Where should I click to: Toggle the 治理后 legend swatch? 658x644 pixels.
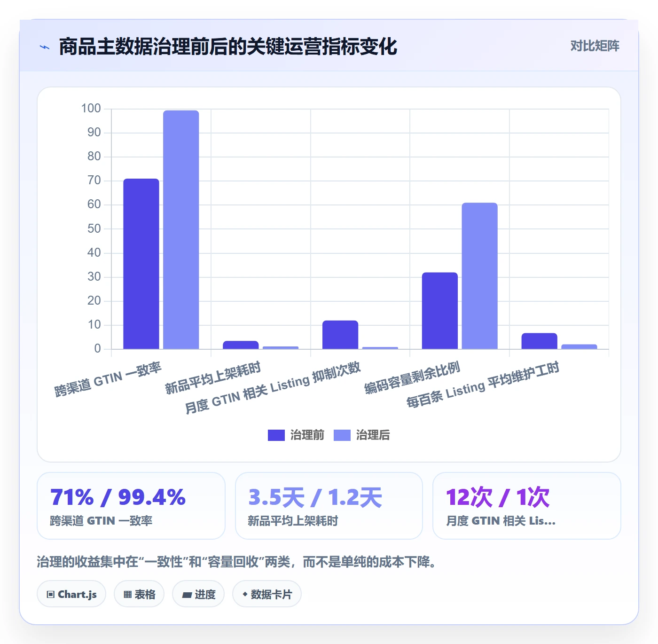coord(342,435)
